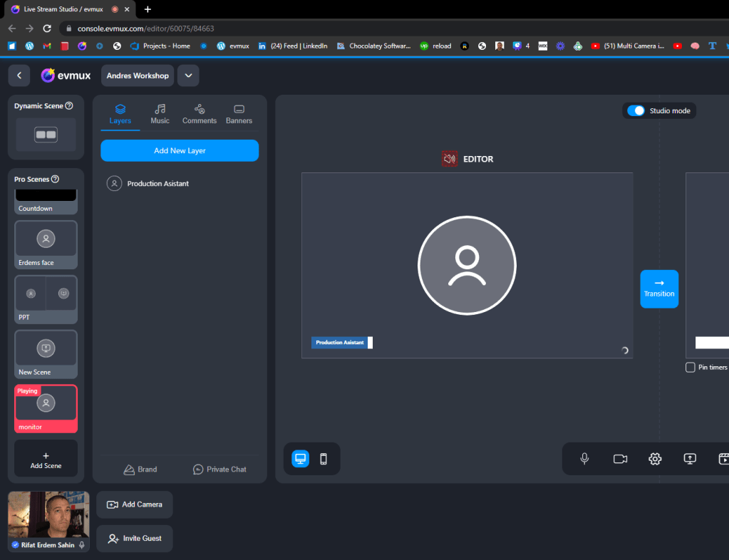This screenshot has height=560, width=729.
Task: Select the PPT scene
Action: [46, 300]
